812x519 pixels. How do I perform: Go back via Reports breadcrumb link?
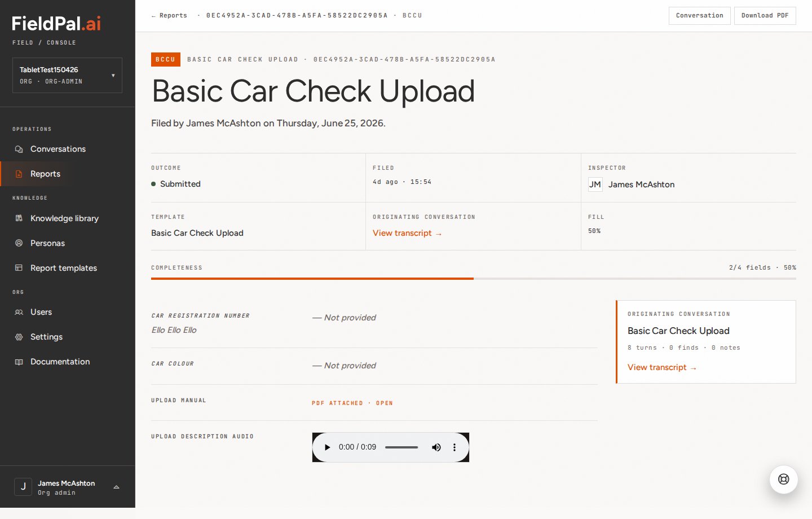coord(169,16)
